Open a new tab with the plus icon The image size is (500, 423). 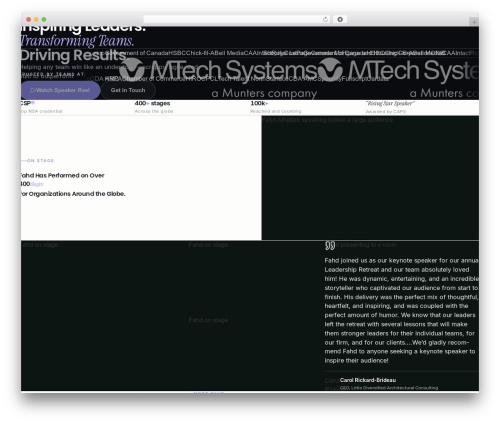point(474,22)
